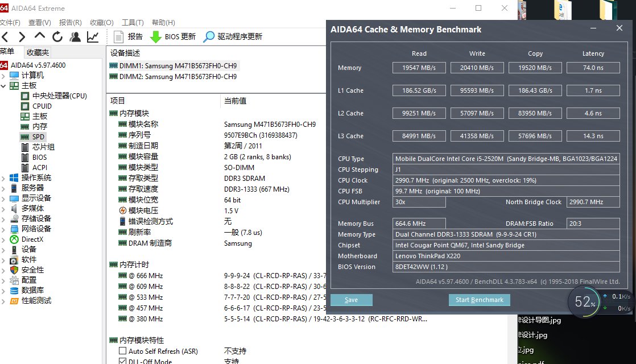This screenshot has height=364, width=636.
Task: Select 中央处理器(CPU) in the tree
Action: coord(60,96)
